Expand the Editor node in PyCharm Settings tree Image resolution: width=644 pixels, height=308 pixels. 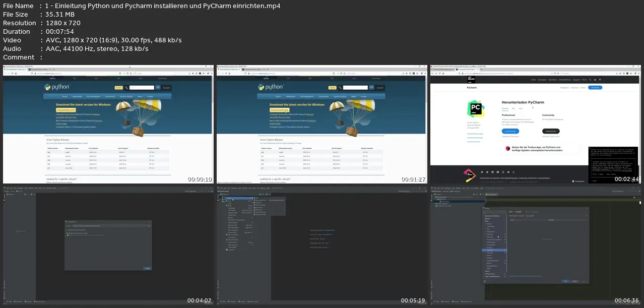(486, 221)
